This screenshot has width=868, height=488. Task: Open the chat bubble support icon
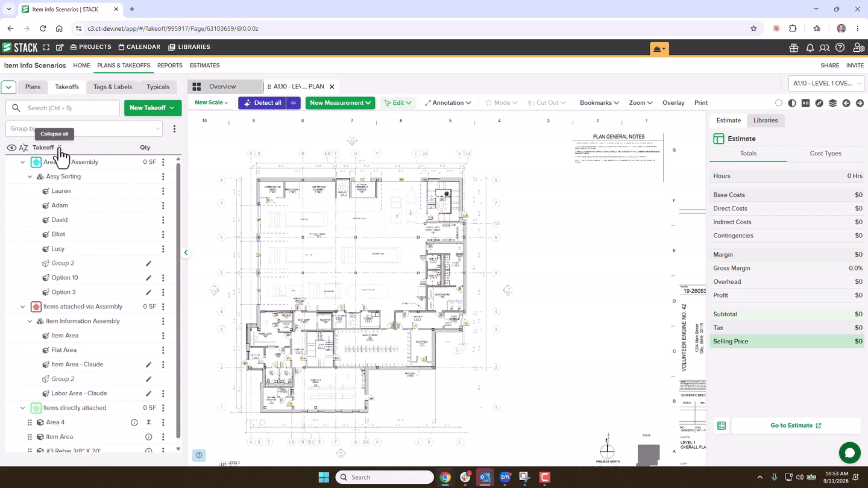(849, 453)
